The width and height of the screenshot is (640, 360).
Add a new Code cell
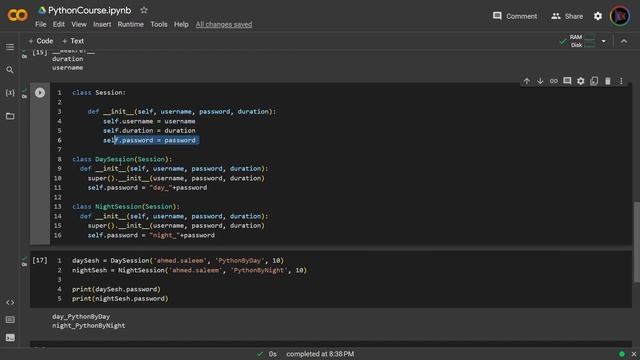click(40, 41)
